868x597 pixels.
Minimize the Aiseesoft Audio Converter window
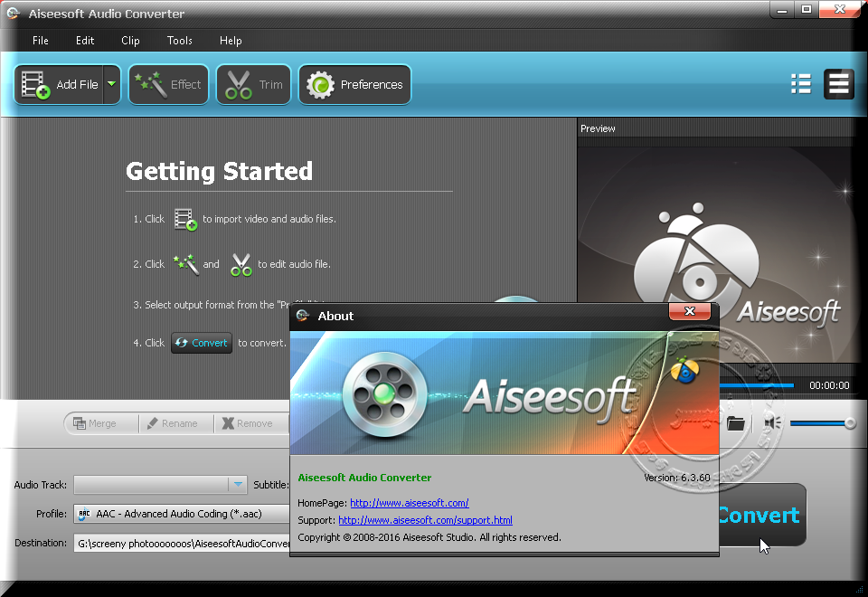coord(782,9)
